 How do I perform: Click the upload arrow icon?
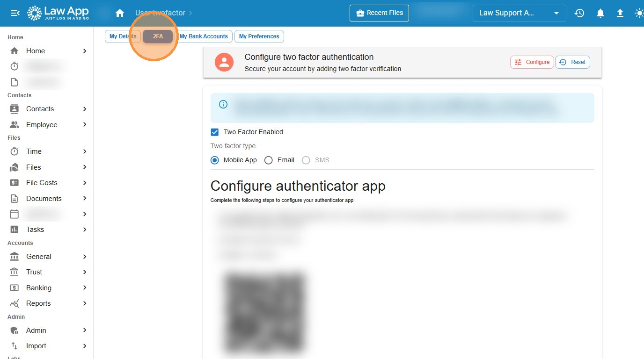click(620, 13)
